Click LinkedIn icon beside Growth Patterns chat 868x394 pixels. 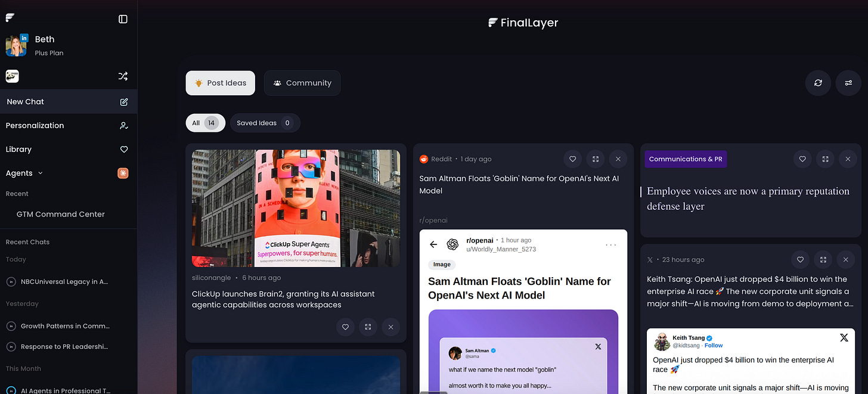(x=11, y=326)
